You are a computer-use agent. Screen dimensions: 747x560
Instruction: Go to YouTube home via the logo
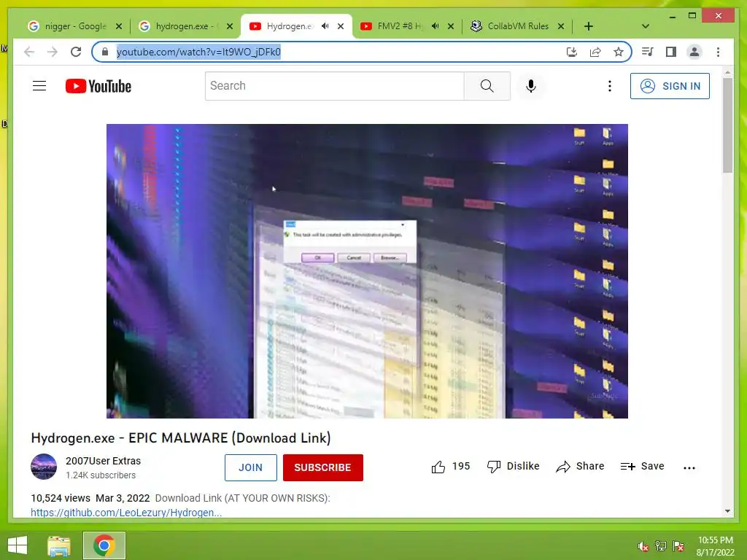coord(98,86)
